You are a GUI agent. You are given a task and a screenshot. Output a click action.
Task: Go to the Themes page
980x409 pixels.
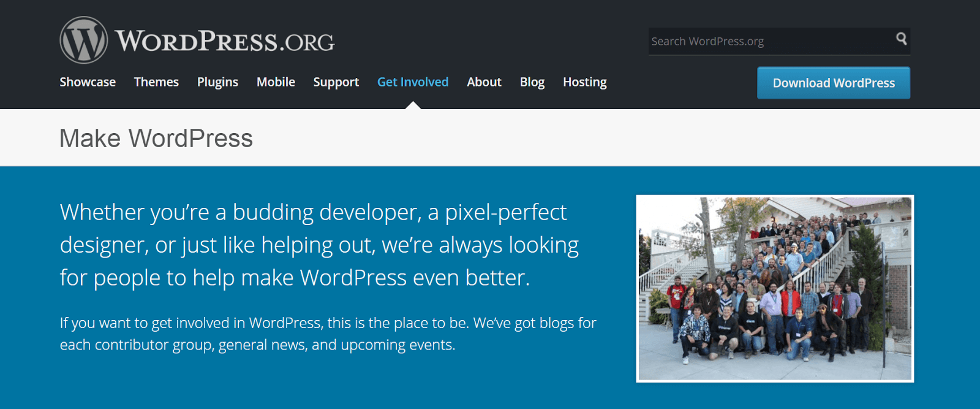pos(156,82)
